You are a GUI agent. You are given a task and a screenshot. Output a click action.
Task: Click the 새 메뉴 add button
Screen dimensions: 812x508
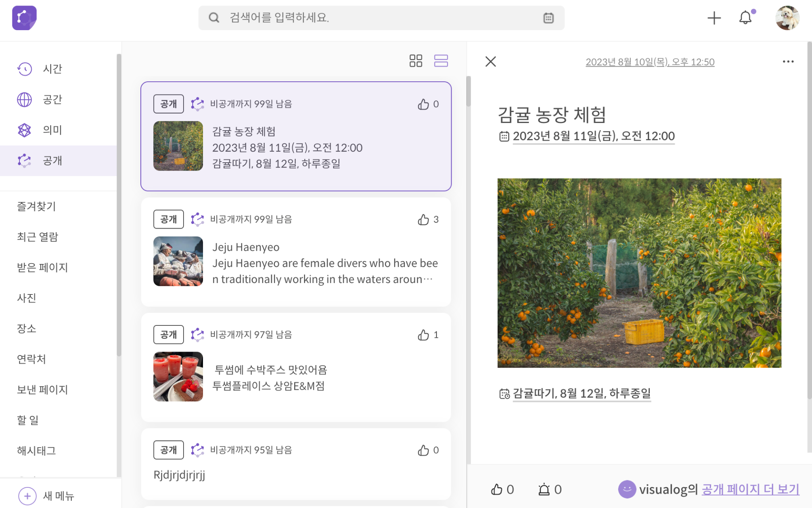coord(46,496)
